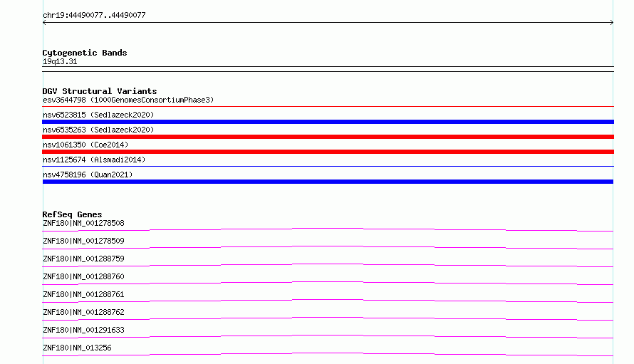Click the red bar of nsv1061350
This screenshot has height=364, width=634.
tap(328, 152)
